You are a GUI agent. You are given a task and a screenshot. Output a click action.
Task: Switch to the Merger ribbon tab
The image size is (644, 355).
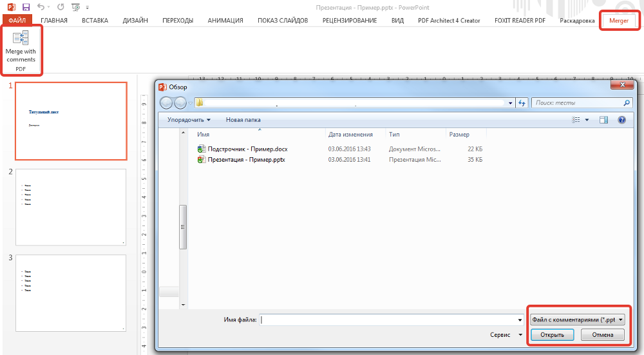coord(621,21)
